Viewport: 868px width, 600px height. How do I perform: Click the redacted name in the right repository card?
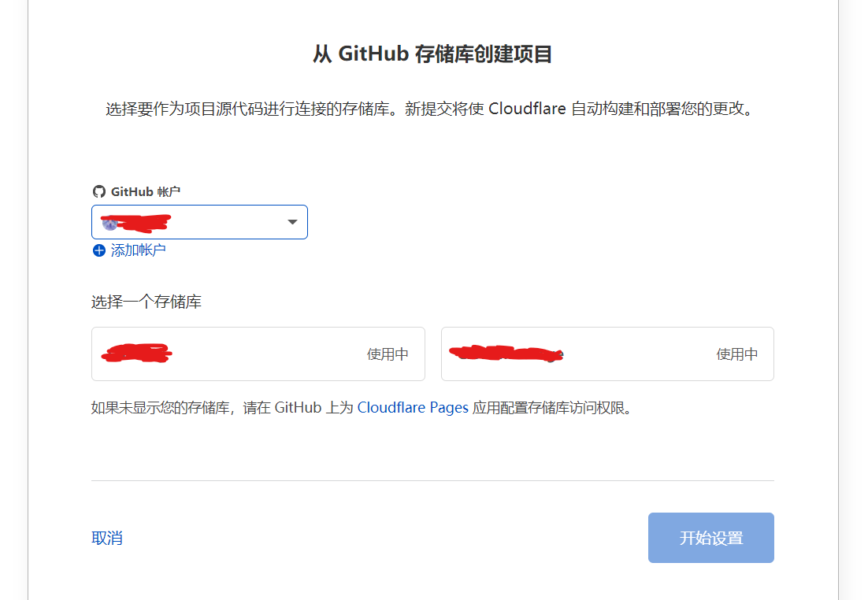click(x=510, y=354)
